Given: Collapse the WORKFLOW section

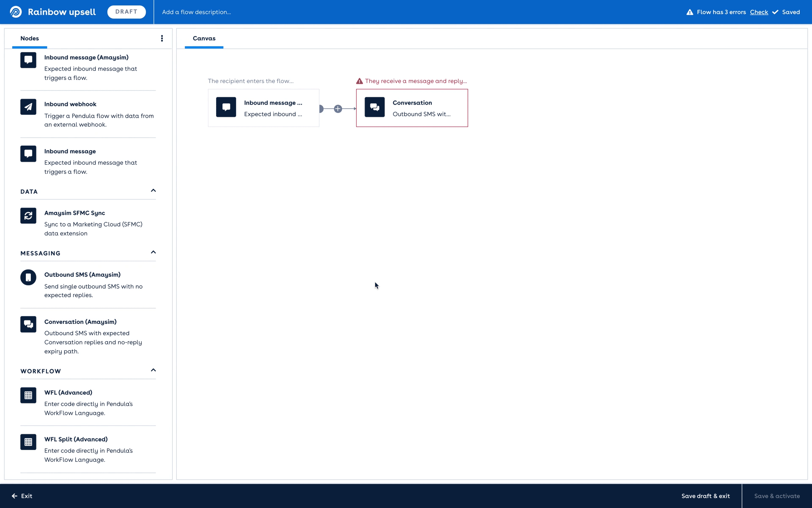Looking at the screenshot, I should coord(153,370).
